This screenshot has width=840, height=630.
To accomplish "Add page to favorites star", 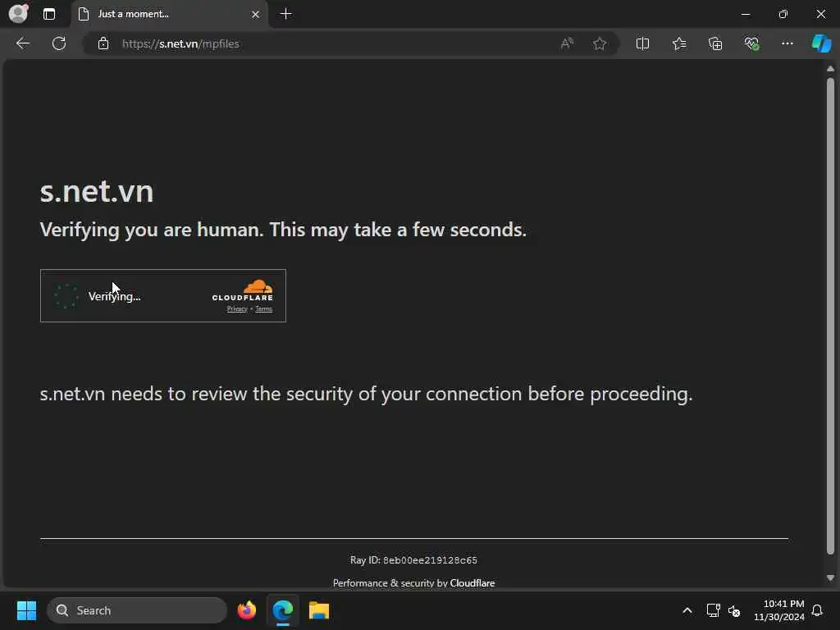I will point(600,43).
